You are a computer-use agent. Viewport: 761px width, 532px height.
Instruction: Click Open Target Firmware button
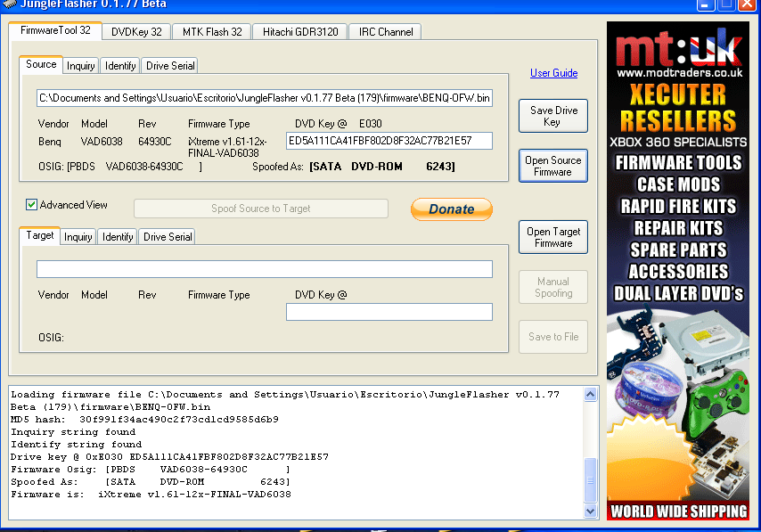(x=553, y=237)
